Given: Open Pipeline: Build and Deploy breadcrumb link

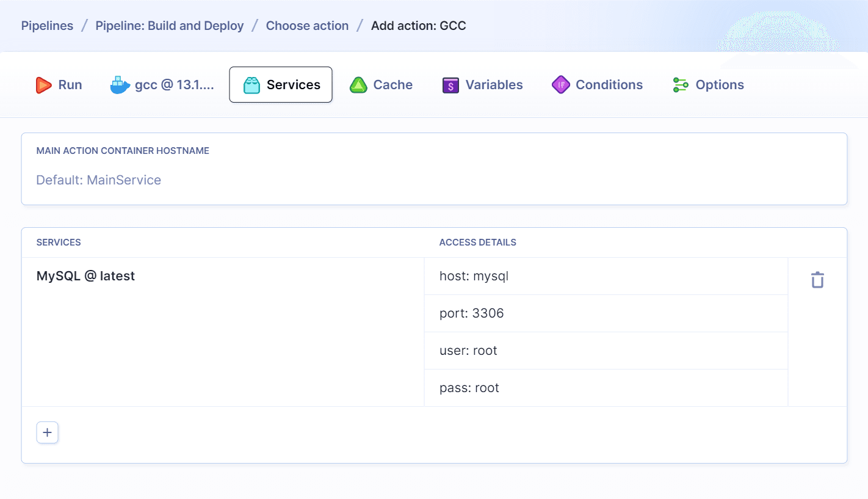Looking at the screenshot, I should pyautogui.click(x=169, y=26).
